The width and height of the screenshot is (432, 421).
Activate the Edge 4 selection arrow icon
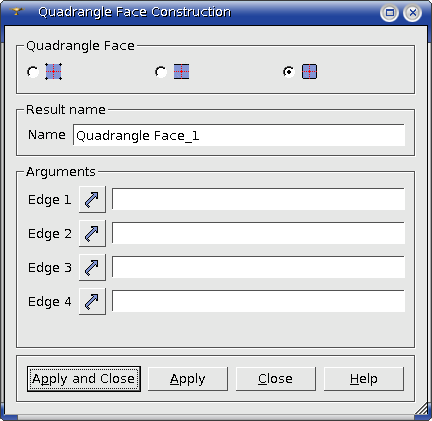[92, 301]
